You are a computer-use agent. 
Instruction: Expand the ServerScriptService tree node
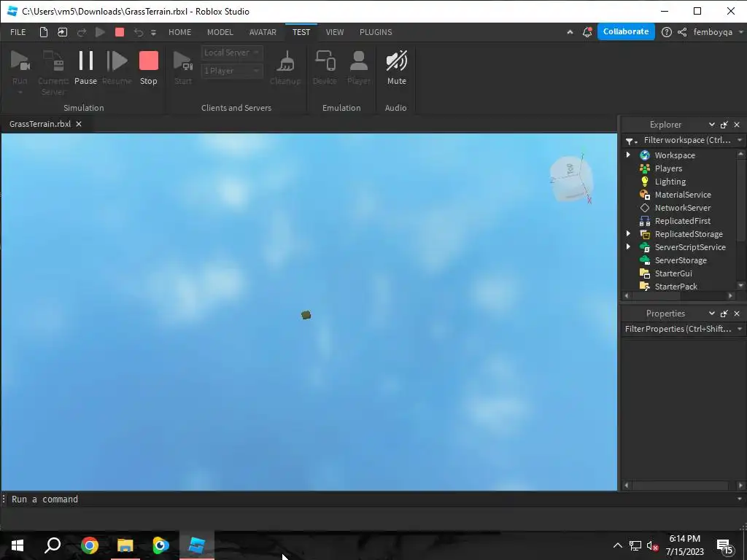(x=628, y=246)
